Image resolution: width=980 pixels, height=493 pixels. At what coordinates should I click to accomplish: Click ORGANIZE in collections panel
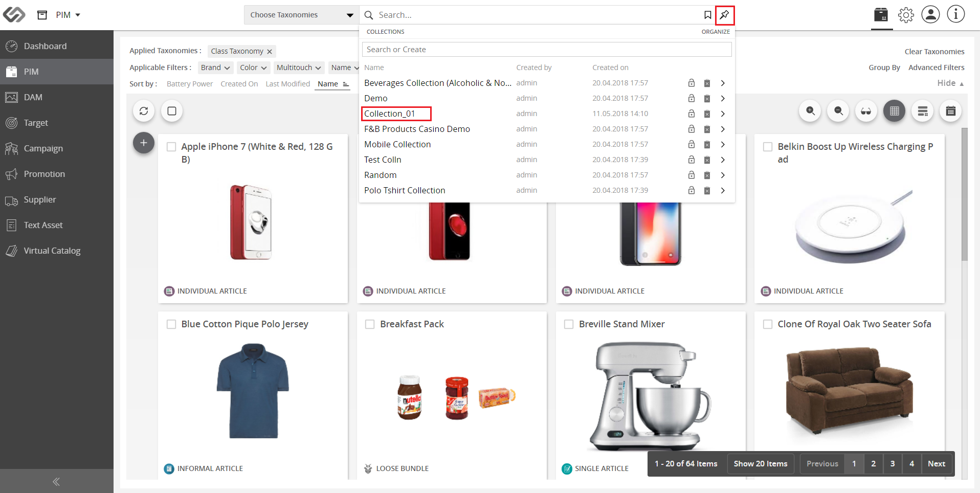pyautogui.click(x=716, y=32)
